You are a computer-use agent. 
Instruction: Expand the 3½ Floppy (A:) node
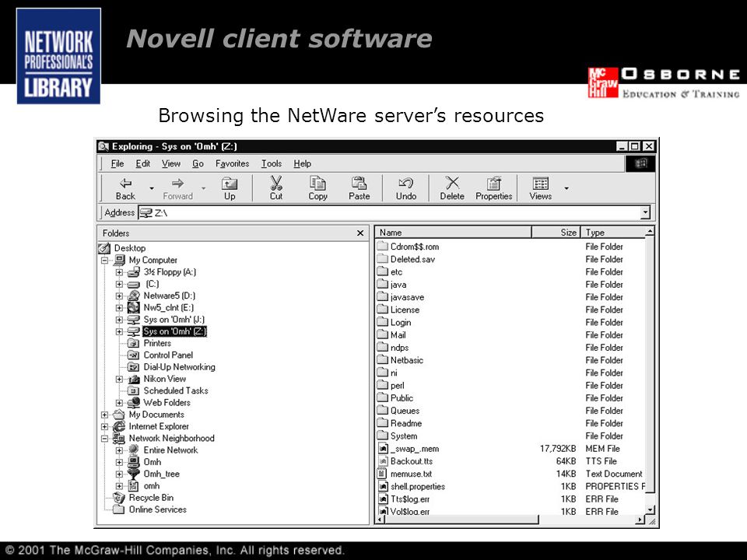(119, 272)
